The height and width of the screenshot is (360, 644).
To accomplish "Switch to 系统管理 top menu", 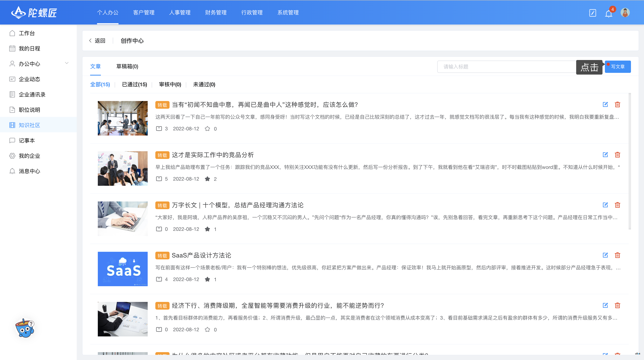I will [x=288, y=12].
